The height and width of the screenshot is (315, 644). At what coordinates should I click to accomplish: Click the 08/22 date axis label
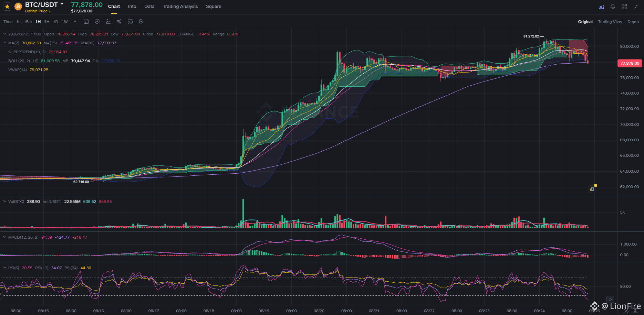tap(429, 311)
